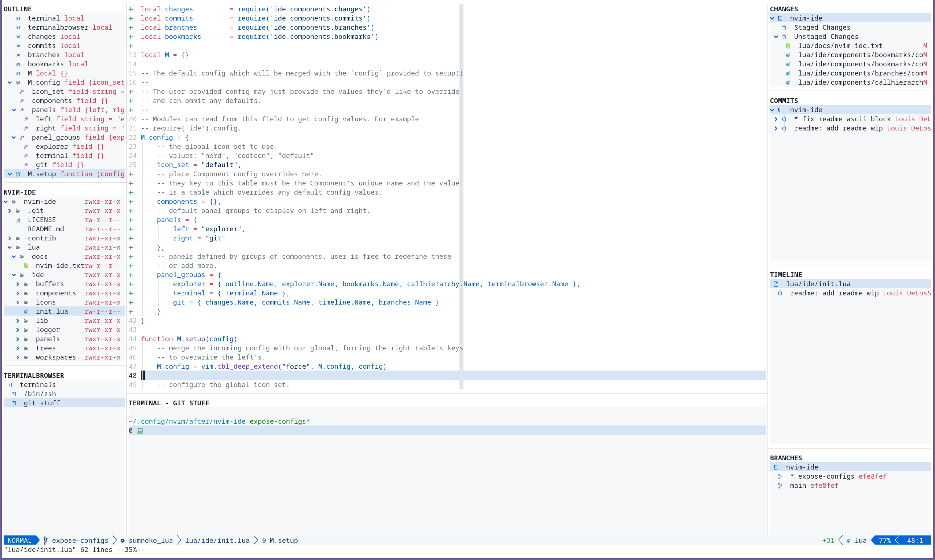
Task: Collapse the Unstaged Changes group
Action: [776, 37]
